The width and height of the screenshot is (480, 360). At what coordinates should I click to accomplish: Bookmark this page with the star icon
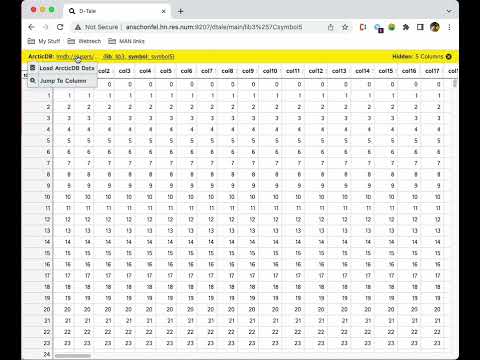[345, 27]
